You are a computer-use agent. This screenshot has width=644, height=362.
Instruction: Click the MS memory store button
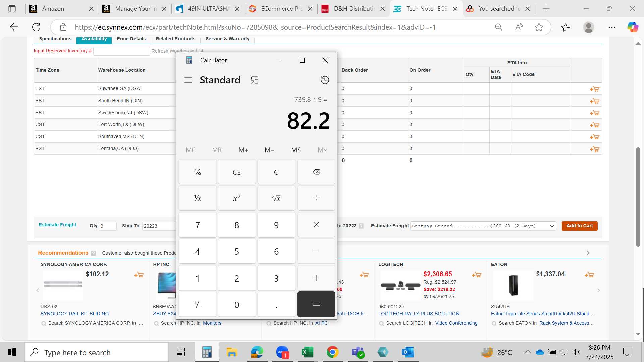pos(296,150)
